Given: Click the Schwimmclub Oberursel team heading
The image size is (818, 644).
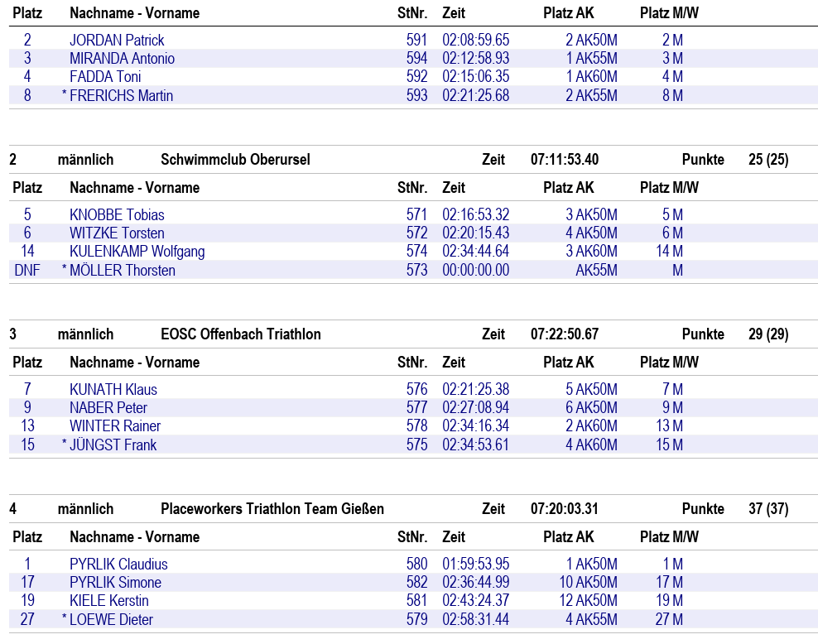Looking at the screenshot, I should click(x=235, y=160).
